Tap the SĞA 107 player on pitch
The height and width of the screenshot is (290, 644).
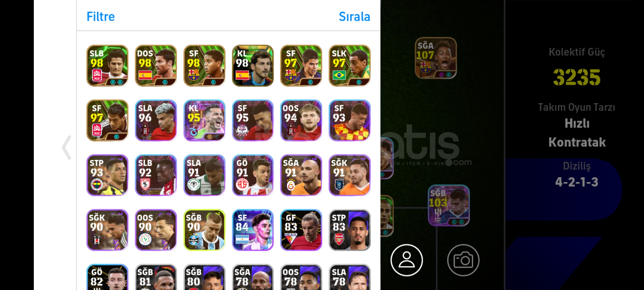pos(436,58)
